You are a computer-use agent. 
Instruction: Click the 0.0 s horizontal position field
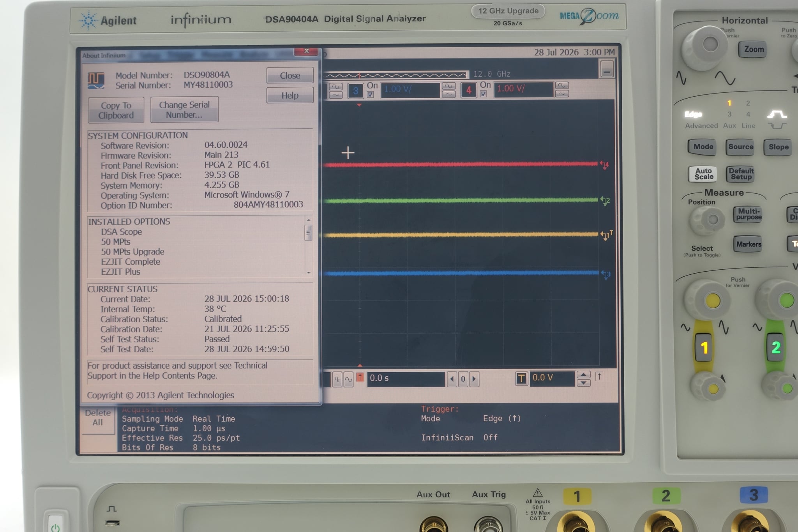click(406, 378)
